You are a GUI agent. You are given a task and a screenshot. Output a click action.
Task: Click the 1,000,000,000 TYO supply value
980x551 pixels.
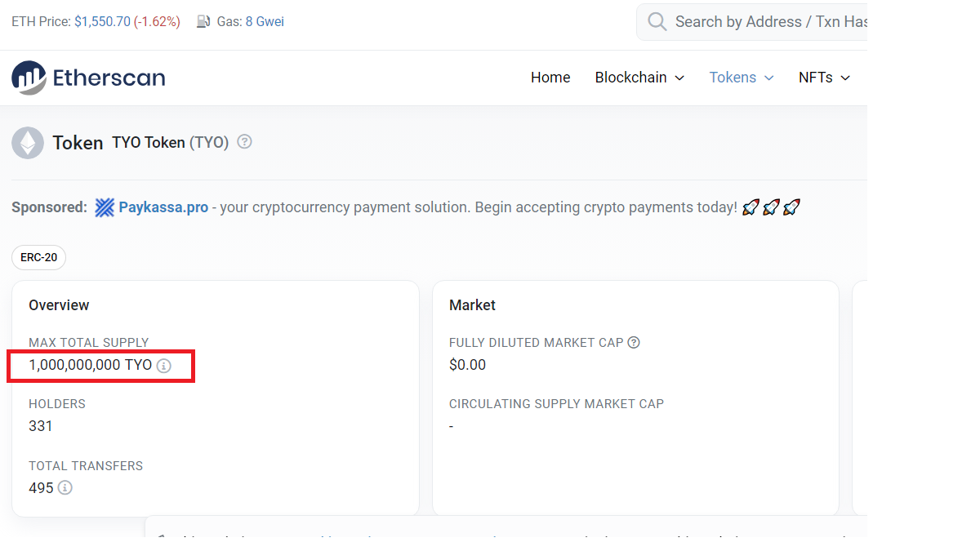click(x=90, y=365)
